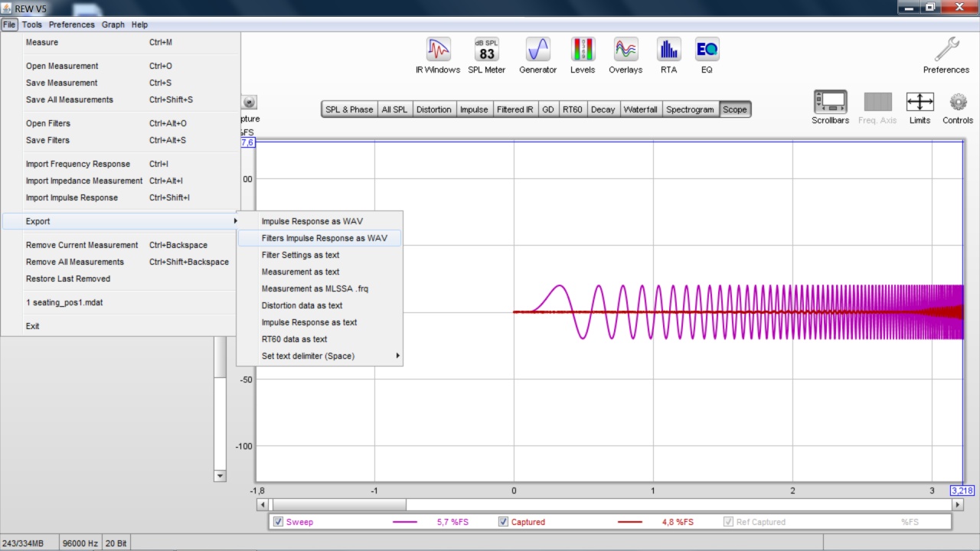Screen dimensions: 980x551
Task: Select Filters Impulse Response as WAV
Action: pos(324,238)
